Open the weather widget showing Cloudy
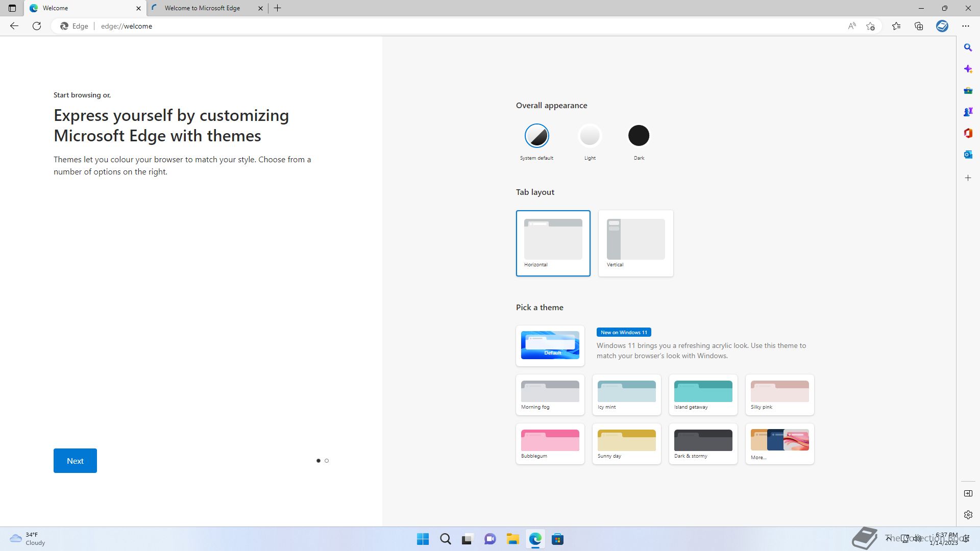This screenshot has height=551, width=980. point(28,539)
